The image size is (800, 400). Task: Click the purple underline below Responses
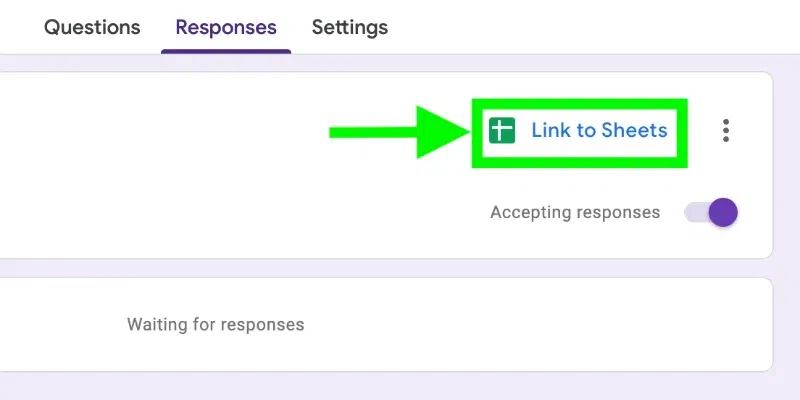point(226,51)
